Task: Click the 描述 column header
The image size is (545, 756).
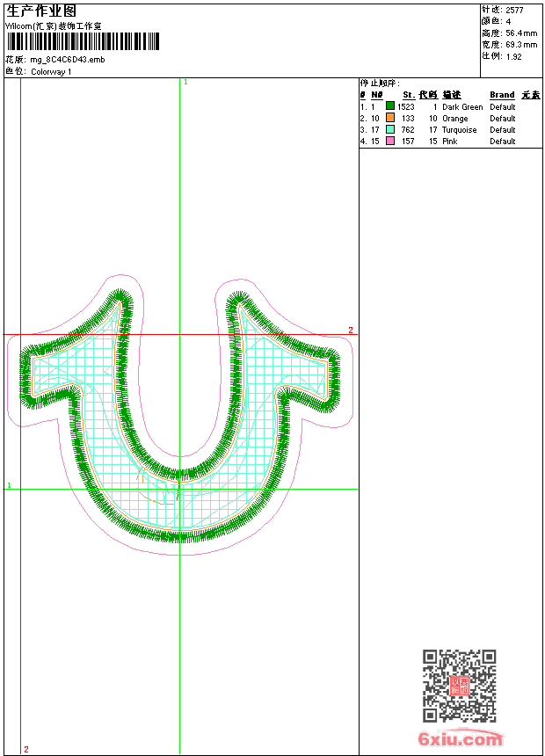Action: click(452, 95)
